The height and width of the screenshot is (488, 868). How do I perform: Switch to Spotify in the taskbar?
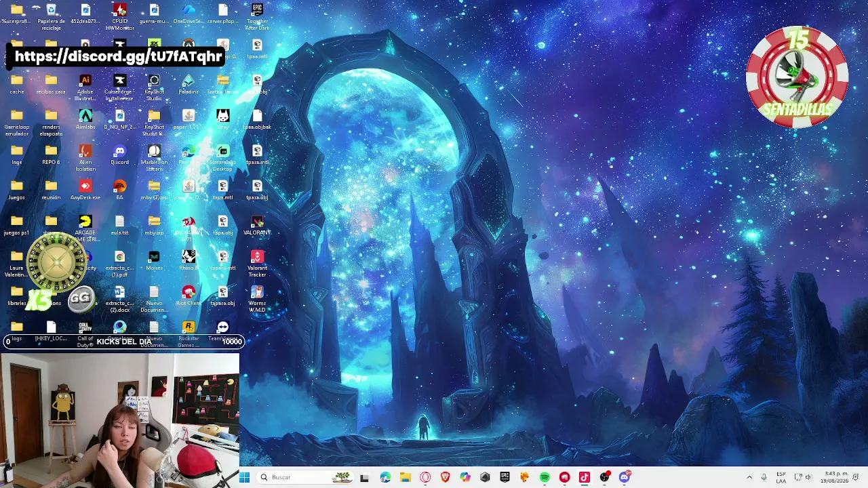tap(545, 477)
